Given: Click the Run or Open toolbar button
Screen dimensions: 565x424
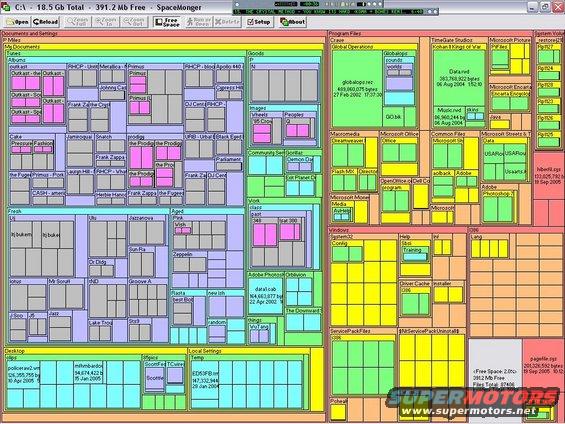Looking at the screenshot, I should pos(198,22).
